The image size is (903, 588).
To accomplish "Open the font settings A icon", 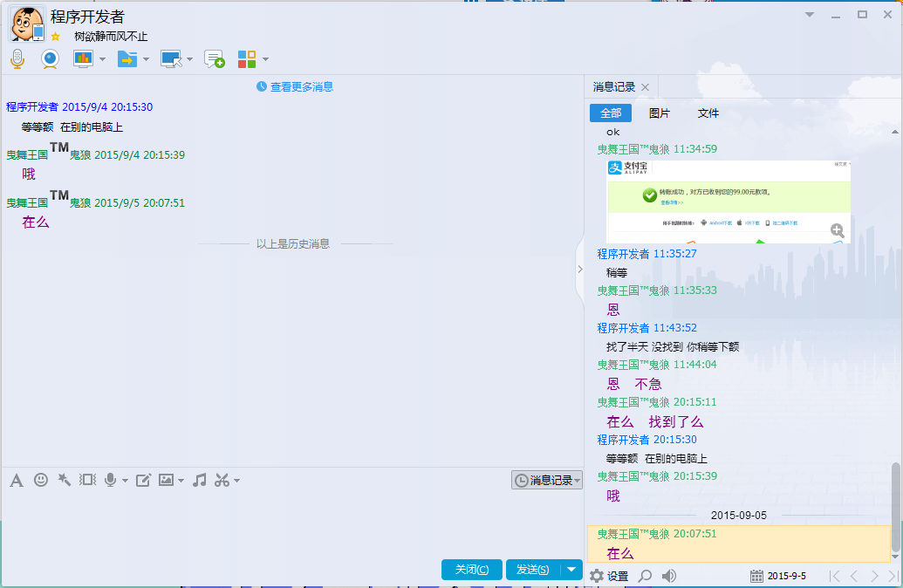I will [17, 481].
